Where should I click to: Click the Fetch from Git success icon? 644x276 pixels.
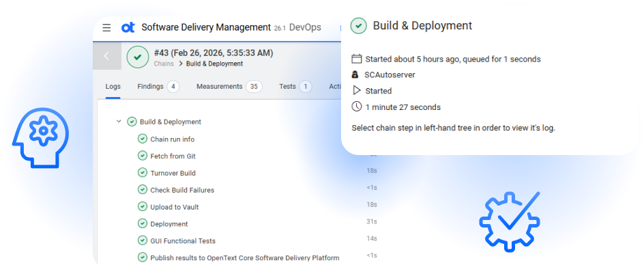(x=143, y=156)
